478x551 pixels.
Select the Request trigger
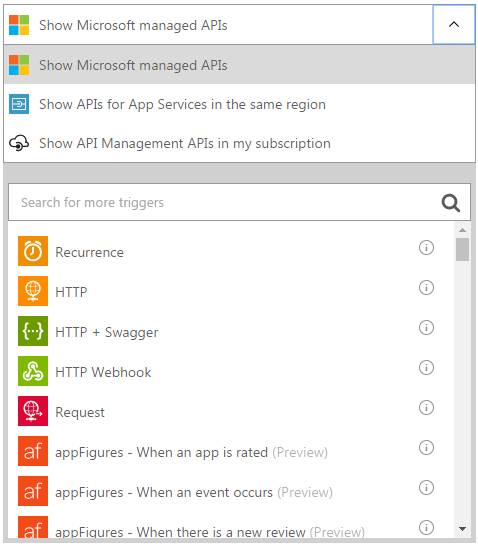click(x=80, y=412)
